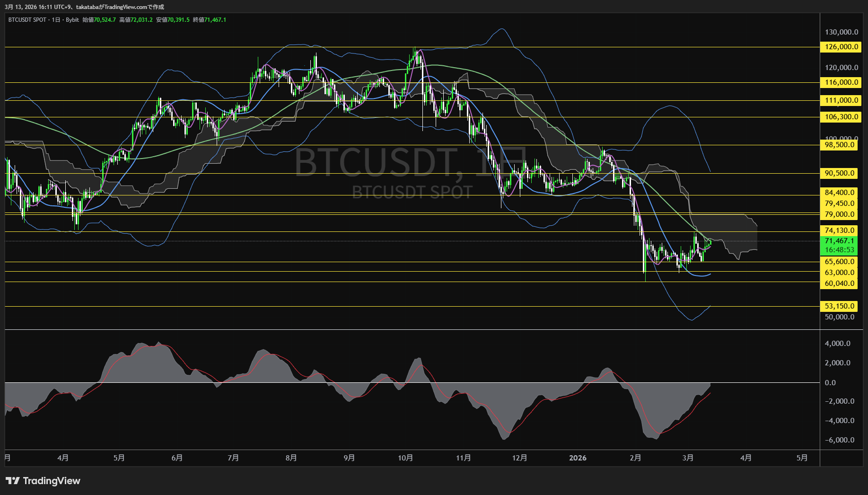Select the green current price label 71,467.1
868x495 pixels.
[x=840, y=241]
